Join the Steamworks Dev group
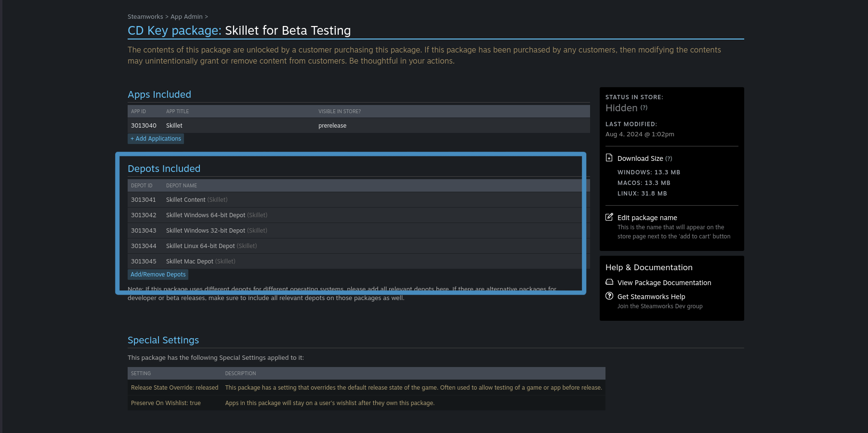Screen dimensions: 868x433 (x=659, y=306)
